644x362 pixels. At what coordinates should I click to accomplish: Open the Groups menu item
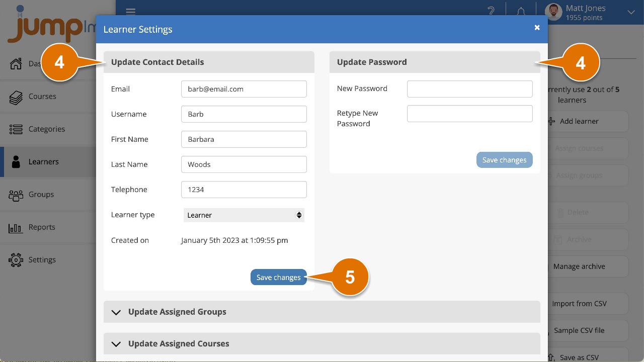pyautogui.click(x=41, y=194)
